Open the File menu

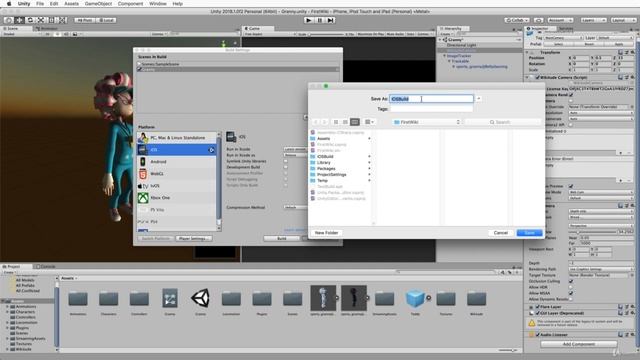40,4
